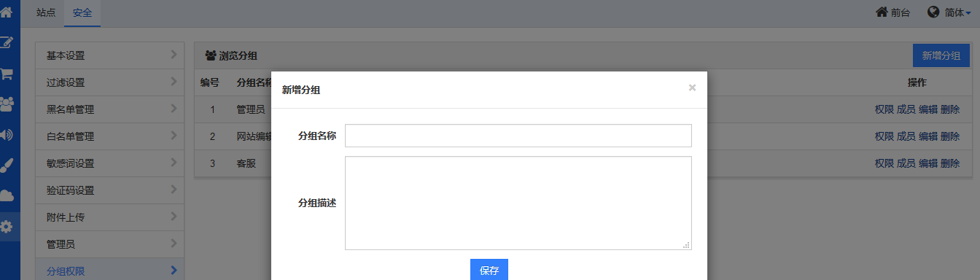Delete the 管理员 group row
This screenshot has width=980, height=280.
tap(950, 109)
